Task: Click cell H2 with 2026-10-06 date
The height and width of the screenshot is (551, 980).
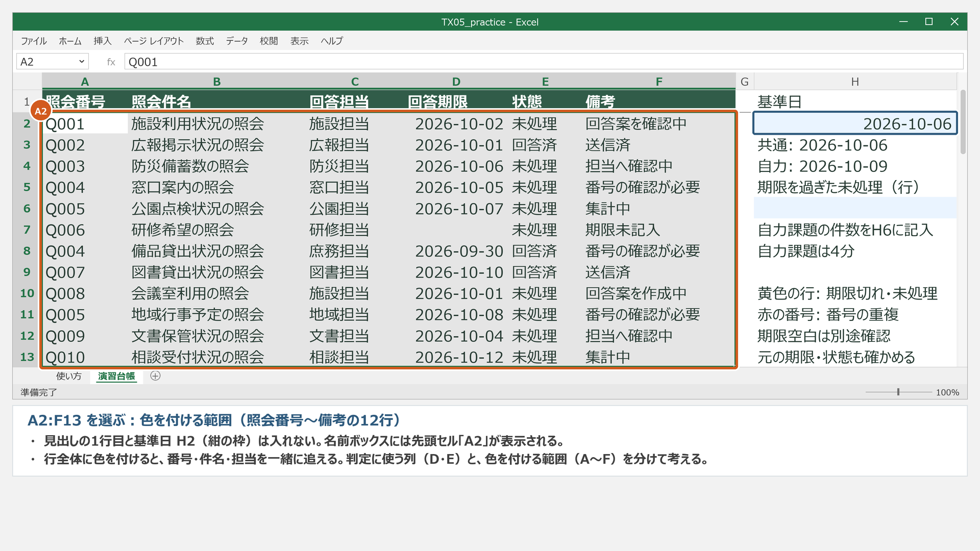Action: tap(855, 123)
